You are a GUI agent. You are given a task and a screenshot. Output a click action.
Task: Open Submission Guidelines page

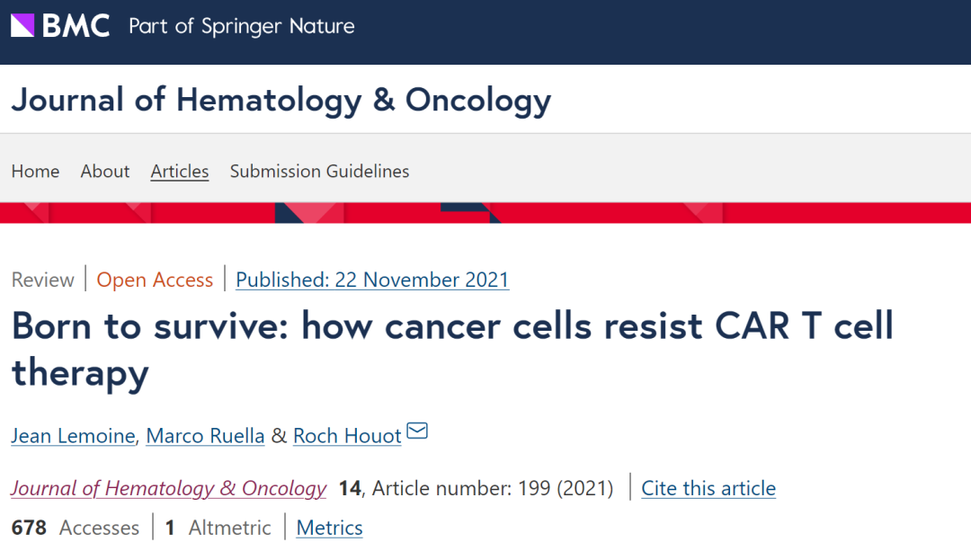click(319, 171)
